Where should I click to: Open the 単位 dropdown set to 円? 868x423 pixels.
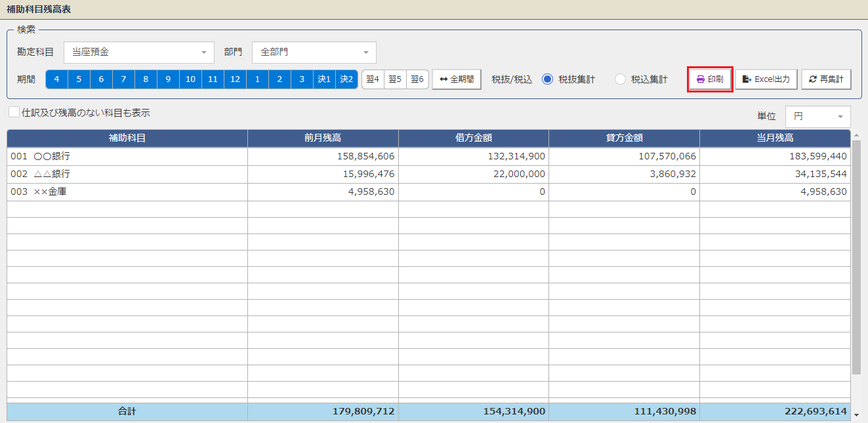(x=817, y=117)
